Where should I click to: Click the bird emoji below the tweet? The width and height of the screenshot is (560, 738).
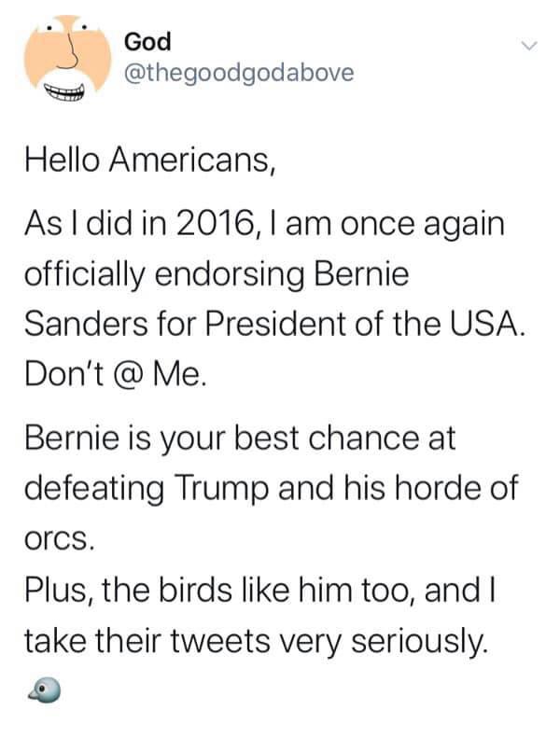click(44, 690)
